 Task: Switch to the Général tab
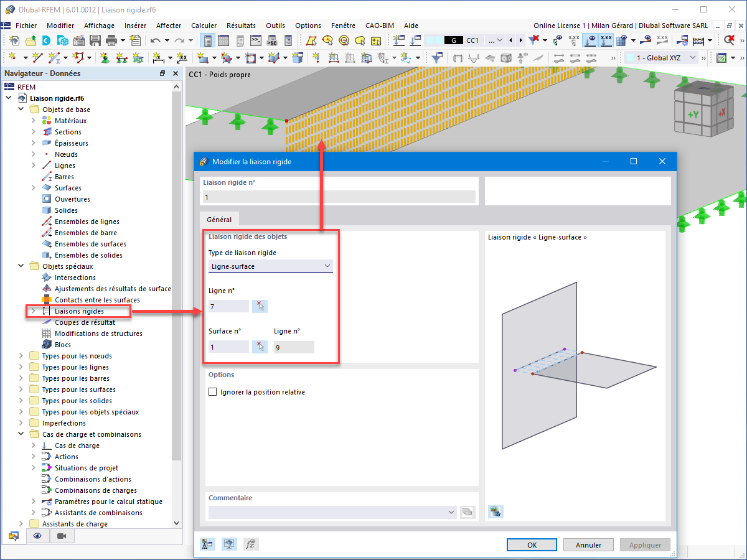point(219,219)
